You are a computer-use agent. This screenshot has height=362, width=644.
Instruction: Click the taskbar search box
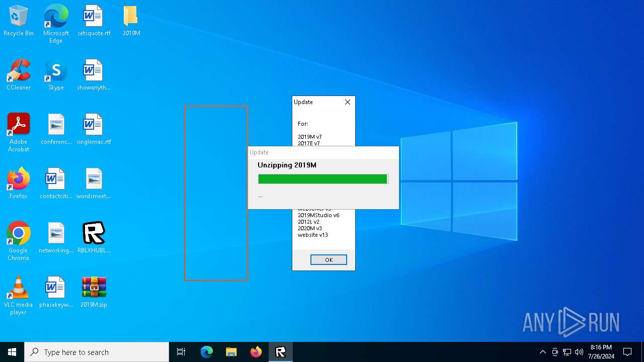click(97, 352)
